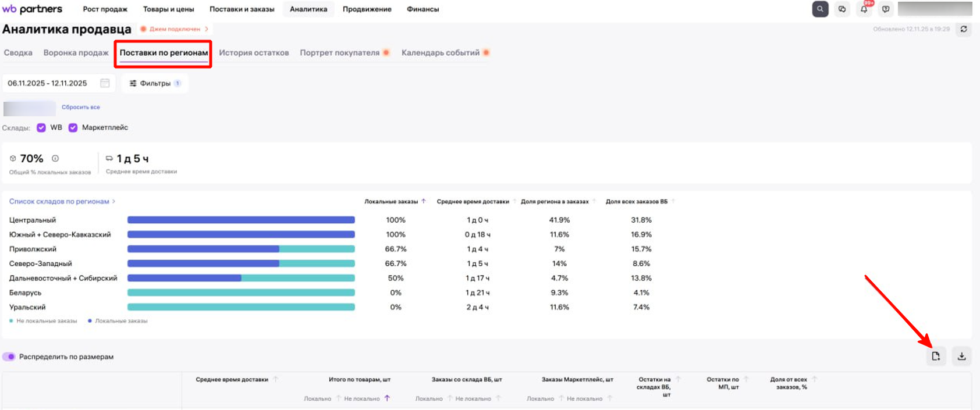The height and width of the screenshot is (410, 980).
Task: Select Беларусь region label
Action: click(25, 293)
